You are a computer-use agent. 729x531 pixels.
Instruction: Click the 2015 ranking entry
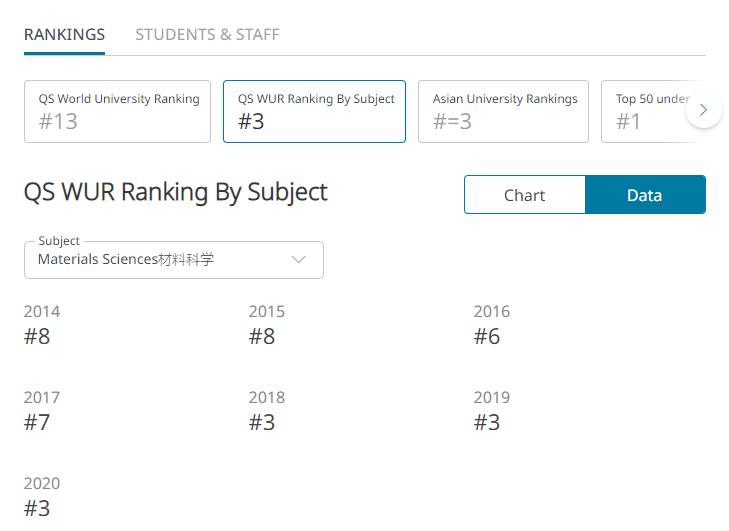[266, 325]
